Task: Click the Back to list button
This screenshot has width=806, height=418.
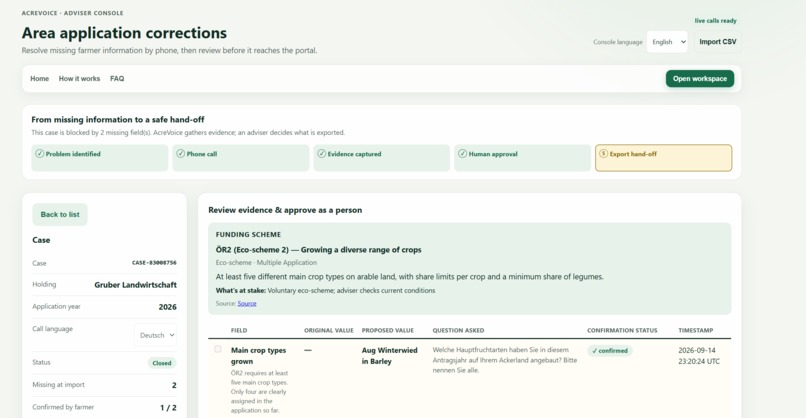Action: click(60, 214)
